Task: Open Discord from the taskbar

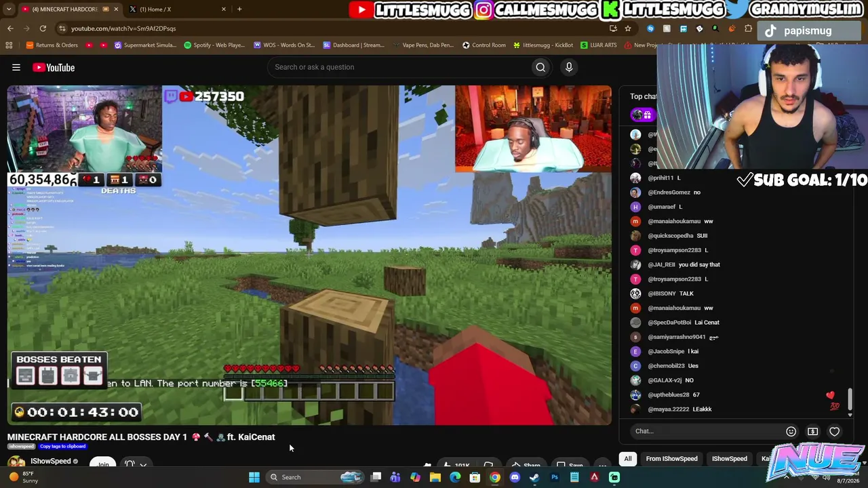Action: 515,477
